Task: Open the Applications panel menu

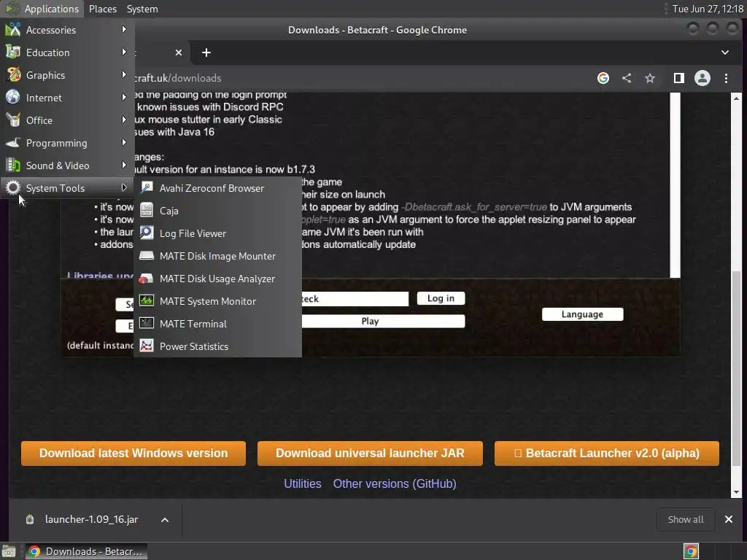Action: coord(42,9)
